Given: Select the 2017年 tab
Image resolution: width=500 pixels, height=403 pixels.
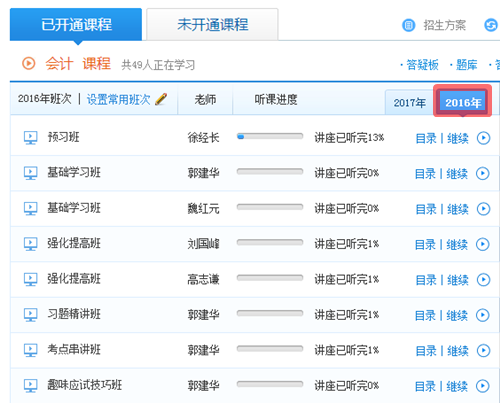Looking at the screenshot, I should point(409,103).
